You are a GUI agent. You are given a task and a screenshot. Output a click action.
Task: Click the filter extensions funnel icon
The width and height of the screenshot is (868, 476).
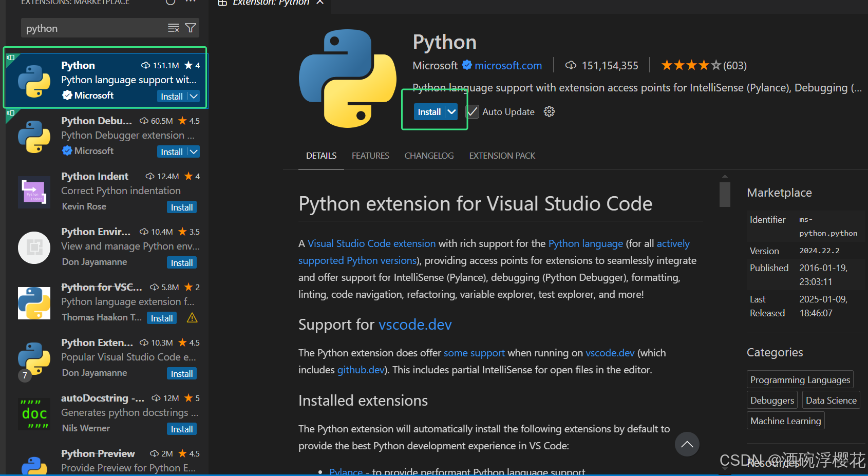tap(191, 28)
